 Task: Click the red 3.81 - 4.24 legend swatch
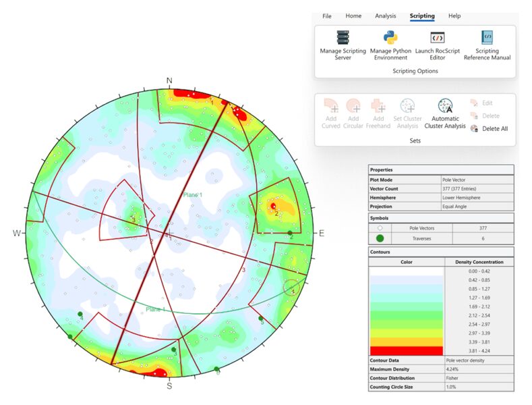click(406, 351)
